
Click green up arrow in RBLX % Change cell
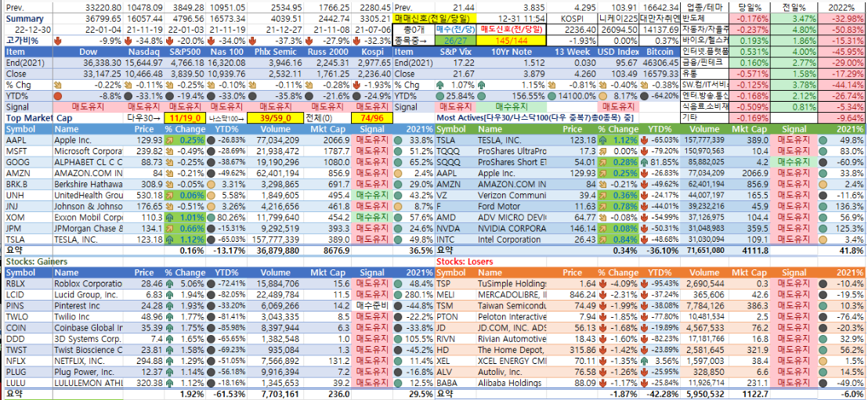point(168,284)
